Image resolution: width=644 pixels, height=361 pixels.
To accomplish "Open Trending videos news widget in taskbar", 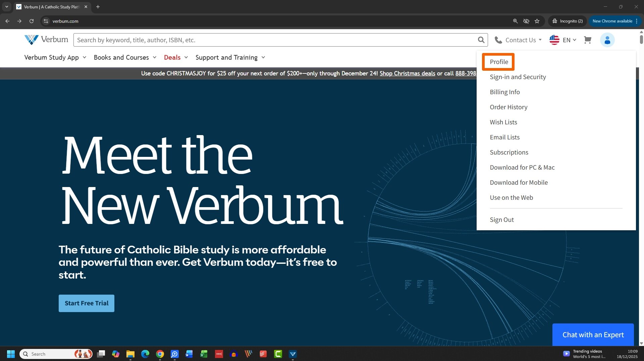I will pos(585,354).
